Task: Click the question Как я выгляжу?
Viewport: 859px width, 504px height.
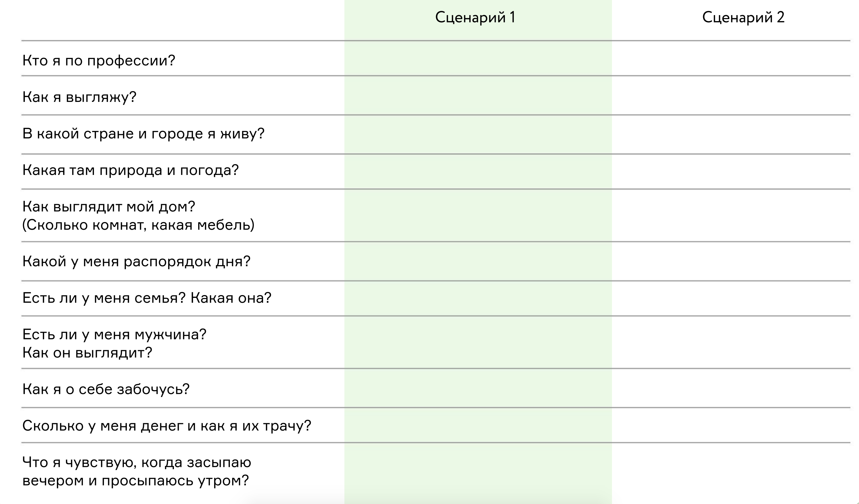Action: point(79,97)
